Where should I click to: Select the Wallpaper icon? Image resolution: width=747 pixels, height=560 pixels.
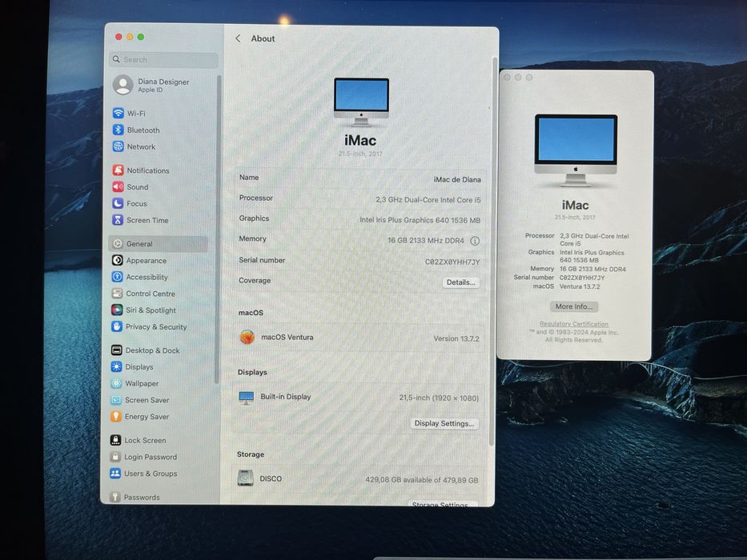(x=116, y=383)
